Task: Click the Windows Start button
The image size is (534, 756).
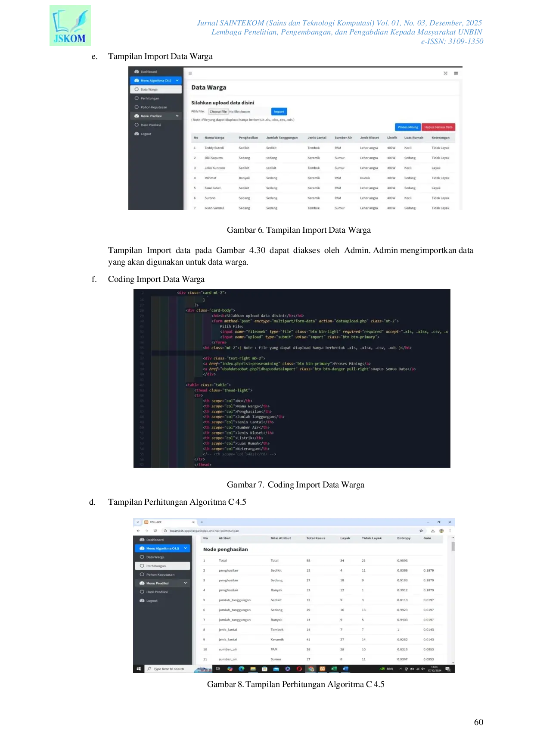Action: (138, 669)
